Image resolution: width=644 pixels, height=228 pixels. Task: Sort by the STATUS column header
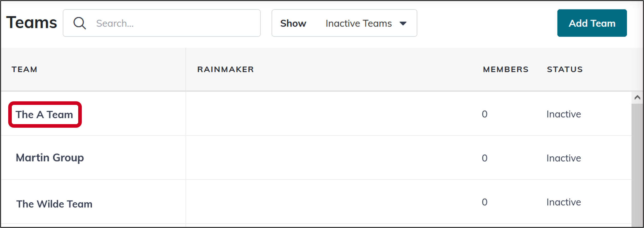coord(565,69)
